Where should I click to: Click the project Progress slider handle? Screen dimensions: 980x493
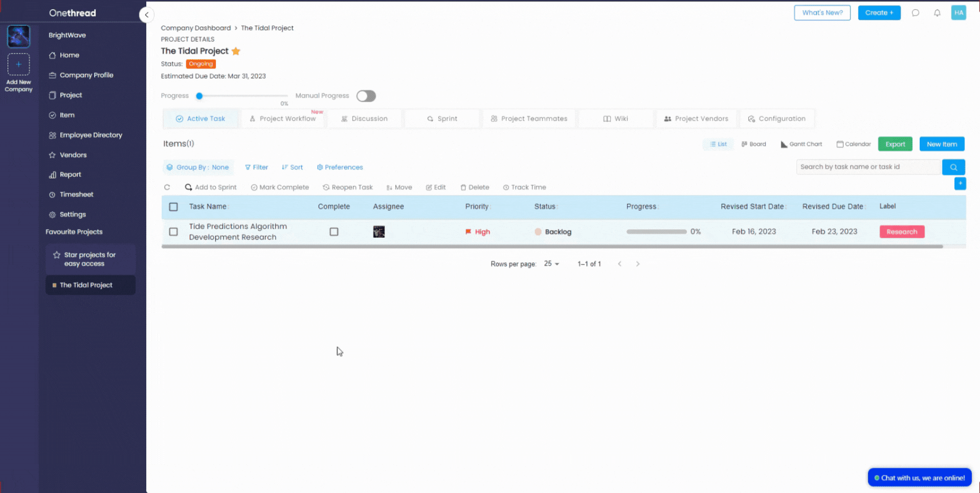pos(199,96)
